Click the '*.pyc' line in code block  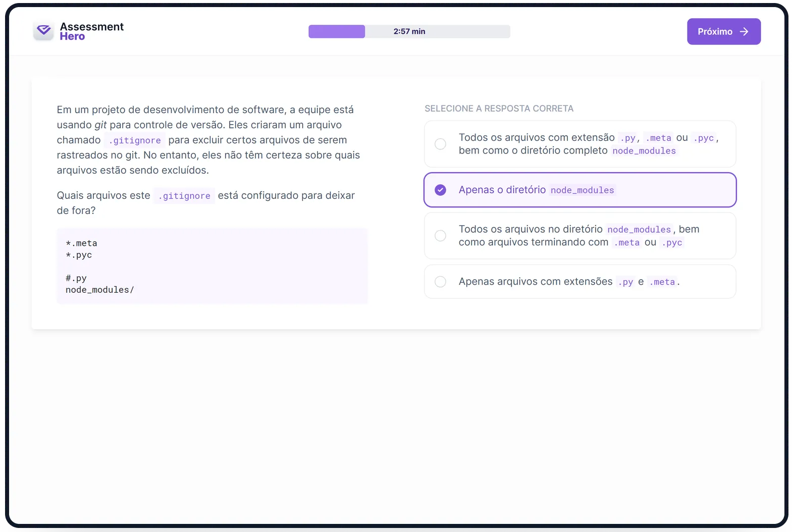79,255
